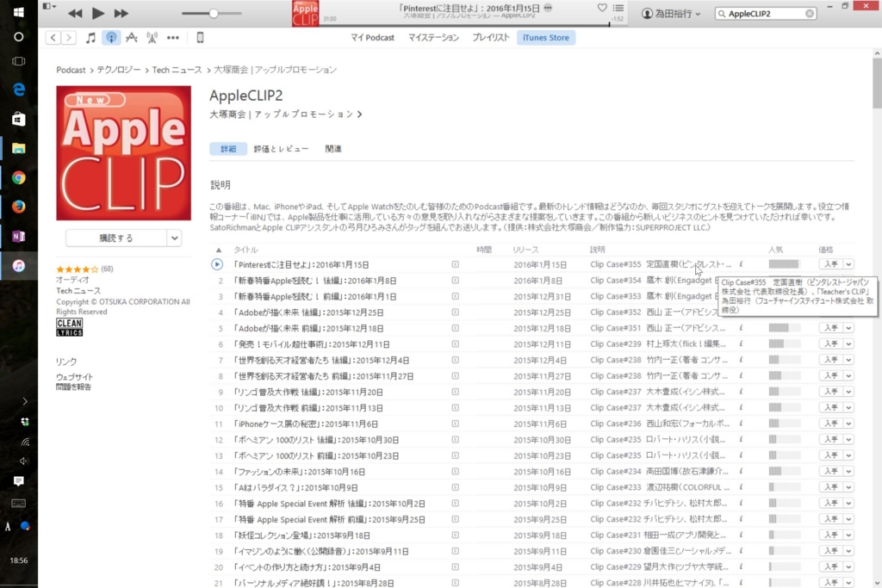Open the Internet Radio icon

coord(152,38)
